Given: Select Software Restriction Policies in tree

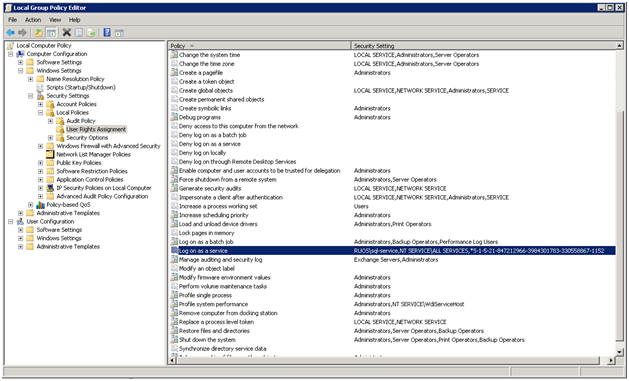Looking at the screenshot, I should pyautogui.click(x=92, y=171).
